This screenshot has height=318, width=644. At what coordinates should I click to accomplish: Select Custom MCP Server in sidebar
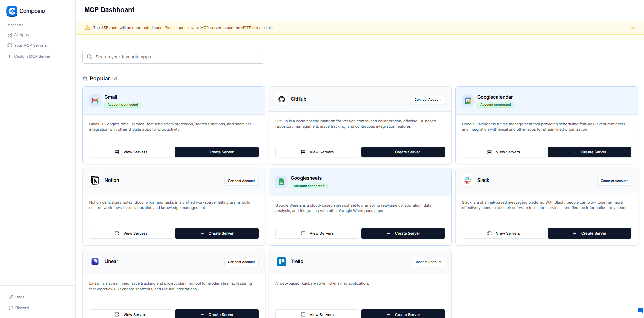click(x=32, y=56)
